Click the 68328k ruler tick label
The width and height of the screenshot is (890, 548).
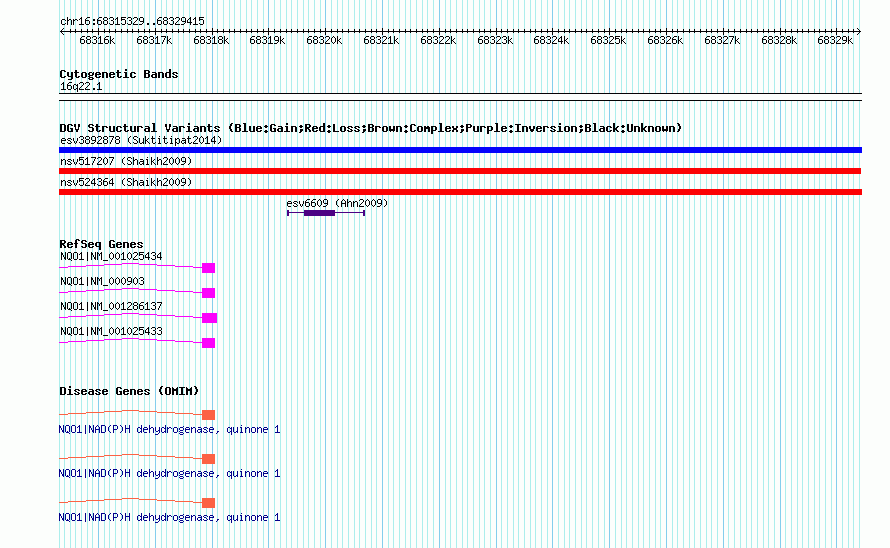pyautogui.click(x=779, y=40)
